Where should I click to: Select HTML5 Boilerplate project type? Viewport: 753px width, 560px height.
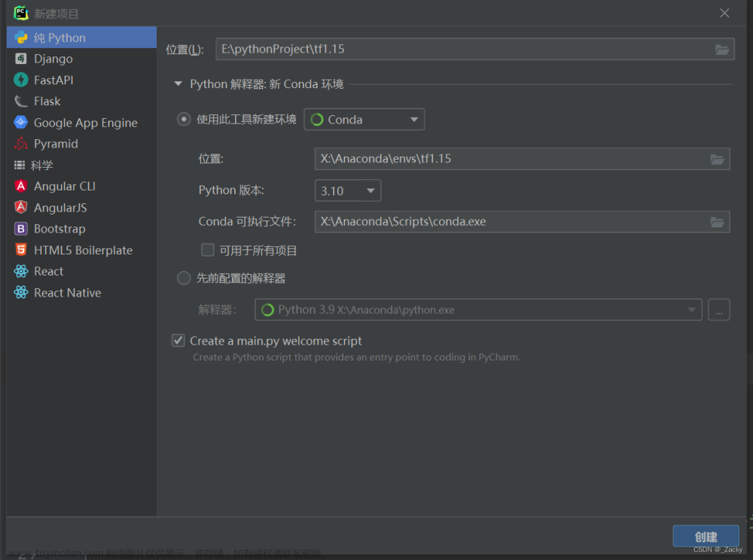81,250
